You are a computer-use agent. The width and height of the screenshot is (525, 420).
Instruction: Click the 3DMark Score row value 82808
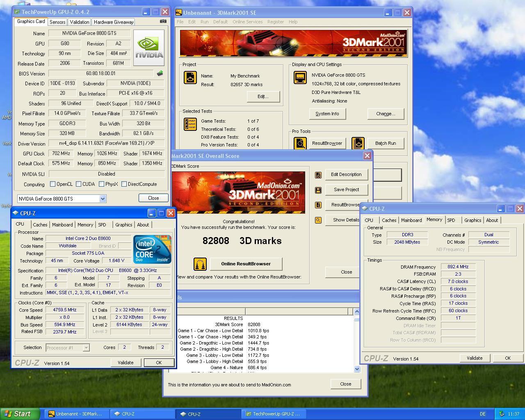tap(254, 324)
